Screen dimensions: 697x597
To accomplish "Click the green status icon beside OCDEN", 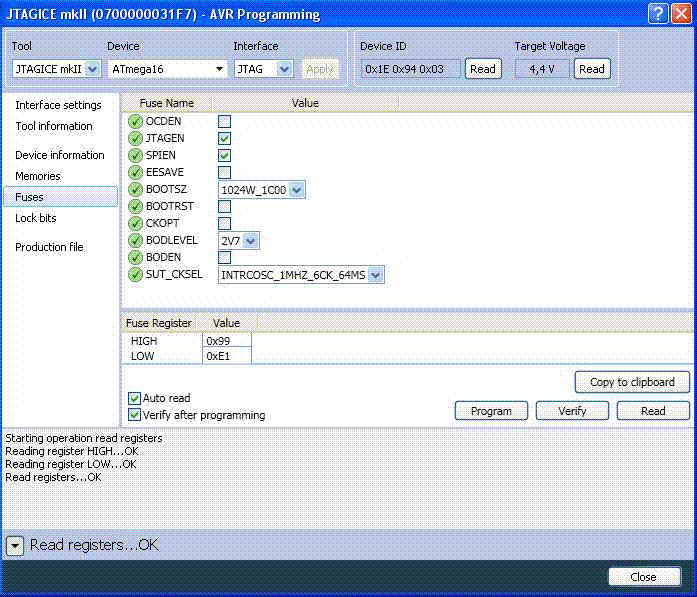I will click(135, 121).
